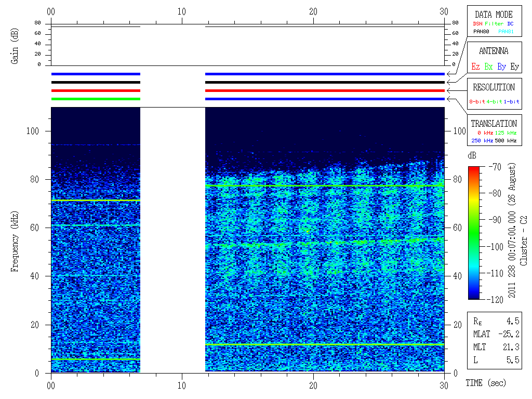Screen dimensions: 532x399
Task: Click the red DSN label in Data Mode
Action: click(477, 23)
